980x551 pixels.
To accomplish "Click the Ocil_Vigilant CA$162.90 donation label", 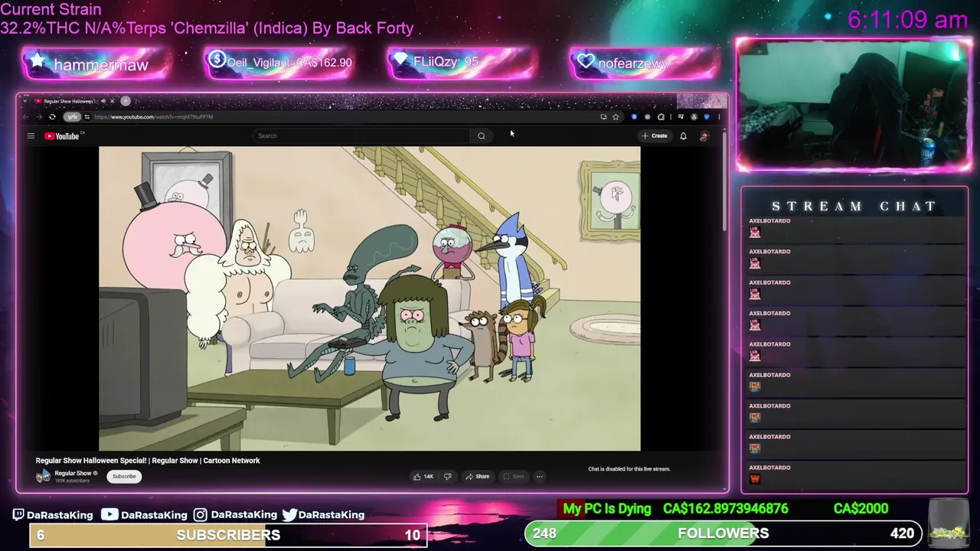I will click(289, 63).
